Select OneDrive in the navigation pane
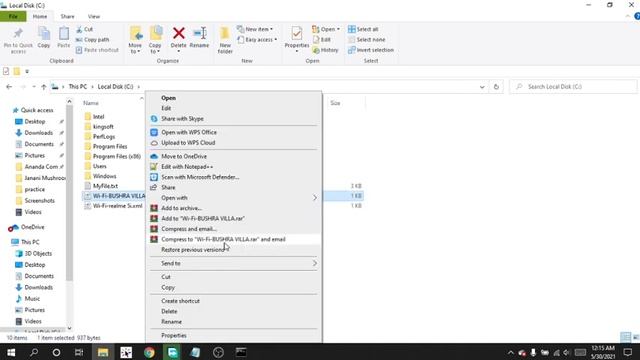Image resolution: width=640 pixels, height=360 pixels. pyautogui.click(x=32, y=227)
